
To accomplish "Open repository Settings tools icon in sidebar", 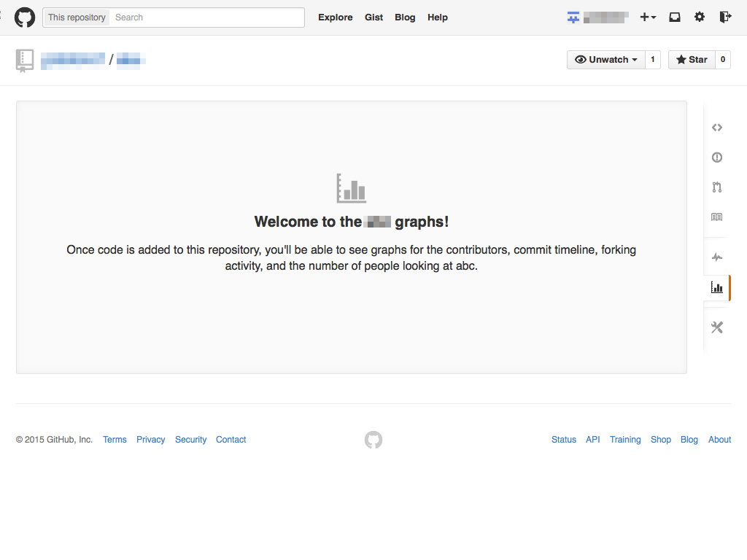I will coord(716,327).
